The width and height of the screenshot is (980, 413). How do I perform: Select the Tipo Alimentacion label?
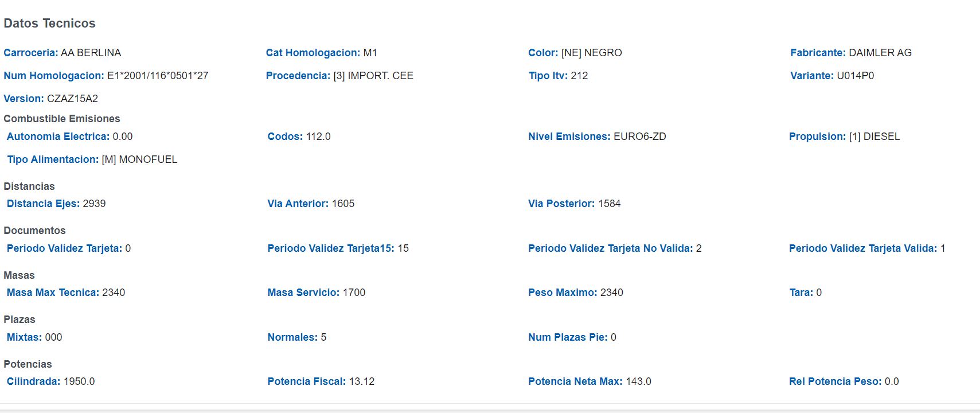point(53,159)
